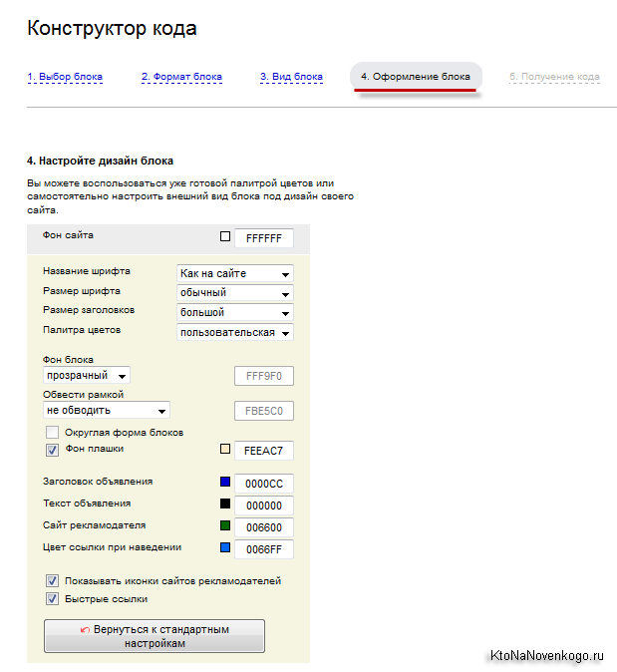Switch to step 3 Вид блока
This screenshot has width=617, height=672.
291,77
